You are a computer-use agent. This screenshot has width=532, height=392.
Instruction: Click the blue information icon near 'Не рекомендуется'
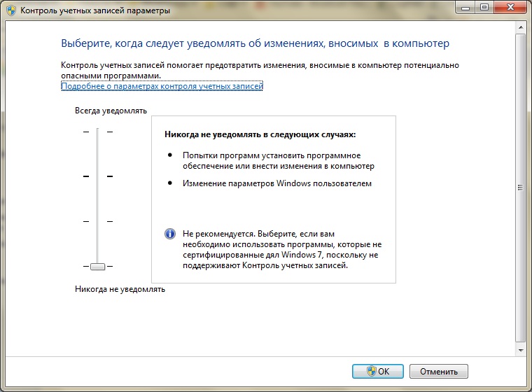tap(170, 234)
